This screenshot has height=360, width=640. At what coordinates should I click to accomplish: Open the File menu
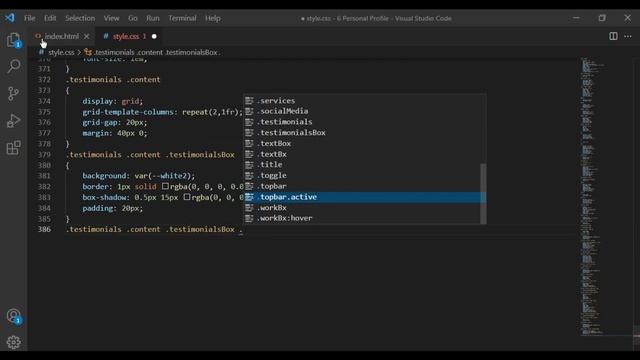[29, 18]
